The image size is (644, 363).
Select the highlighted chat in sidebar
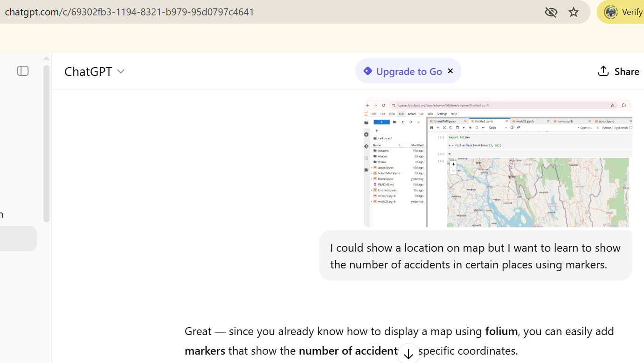point(18,239)
